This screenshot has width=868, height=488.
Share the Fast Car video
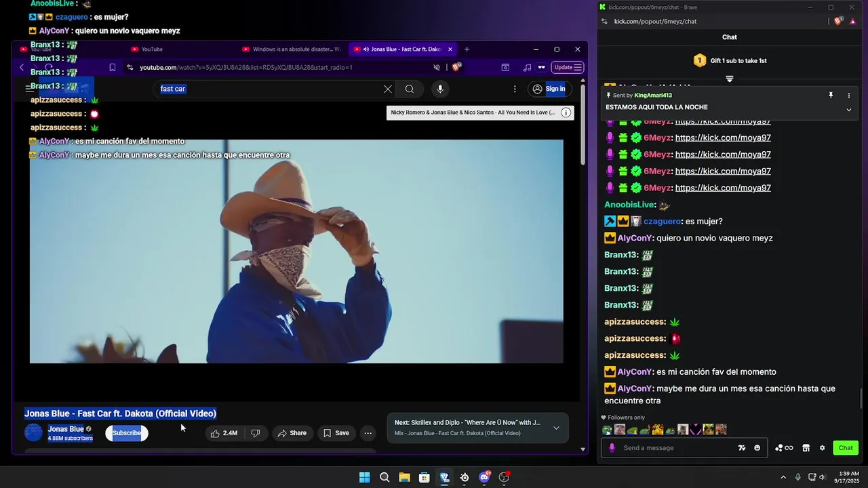[x=292, y=433]
